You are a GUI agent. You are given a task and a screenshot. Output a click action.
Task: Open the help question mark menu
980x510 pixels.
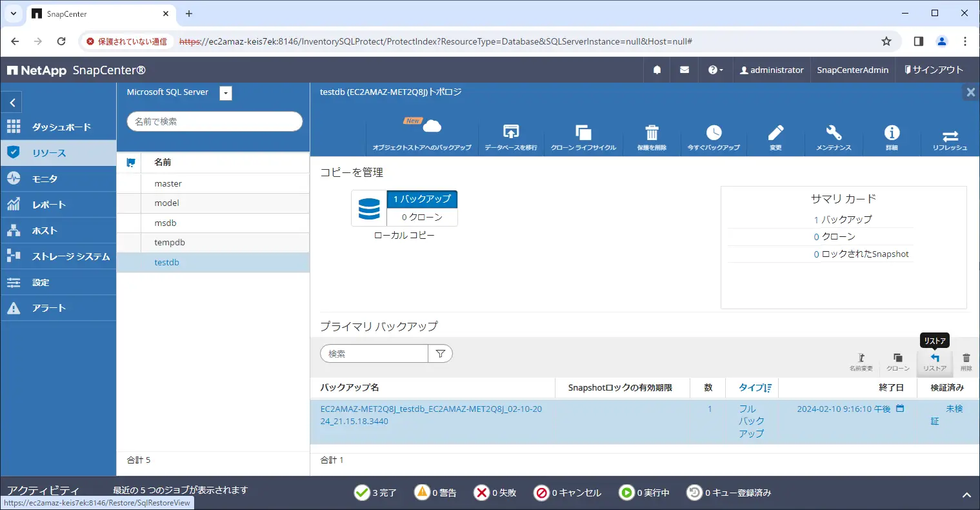[x=715, y=70]
